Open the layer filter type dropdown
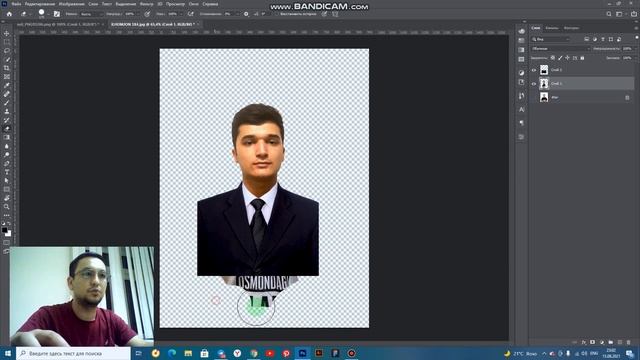This screenshot has height=360, width=640. 551,39
